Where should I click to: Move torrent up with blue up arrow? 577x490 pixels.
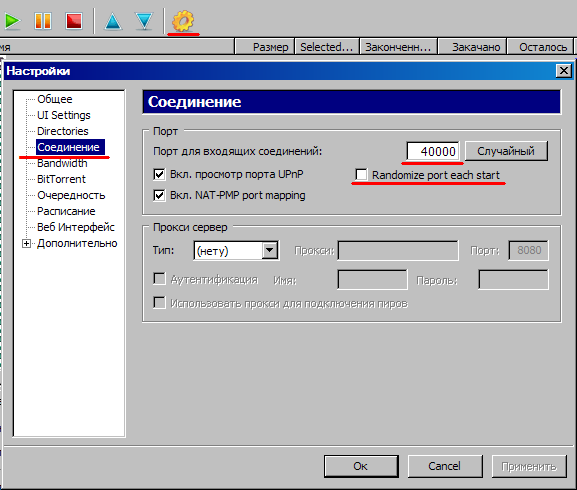(113, 21)
